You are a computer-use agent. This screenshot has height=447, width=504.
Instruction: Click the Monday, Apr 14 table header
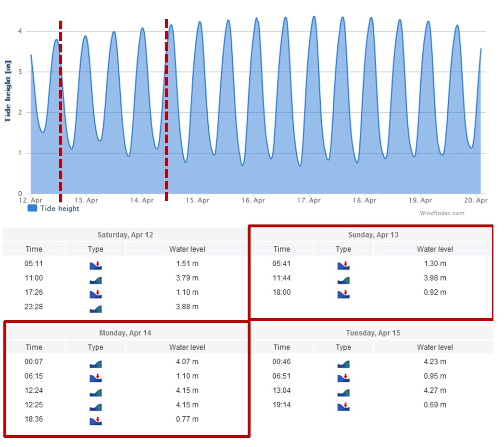(x=125, y=333)
